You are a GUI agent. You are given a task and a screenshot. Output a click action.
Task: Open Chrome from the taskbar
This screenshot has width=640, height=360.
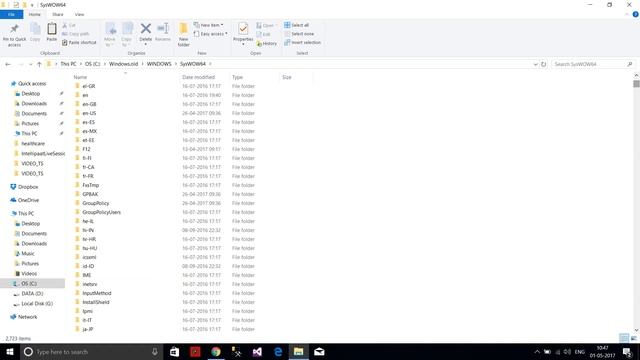pyautogui.click(x=216, y=352)
